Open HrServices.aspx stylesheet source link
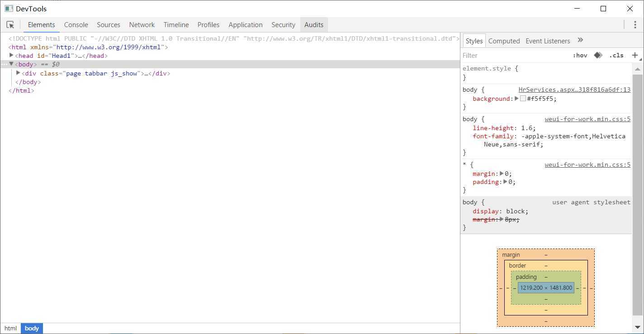This screenshot has height=334, width=644. click(574, 89)
